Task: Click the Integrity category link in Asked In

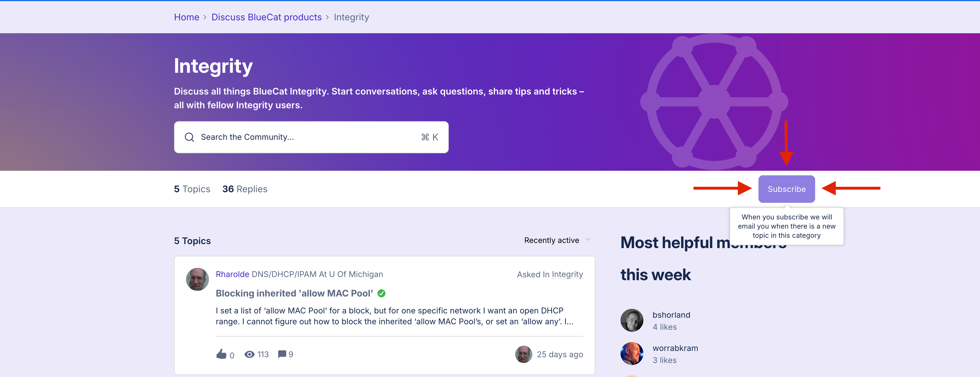Action: point(567,274)
